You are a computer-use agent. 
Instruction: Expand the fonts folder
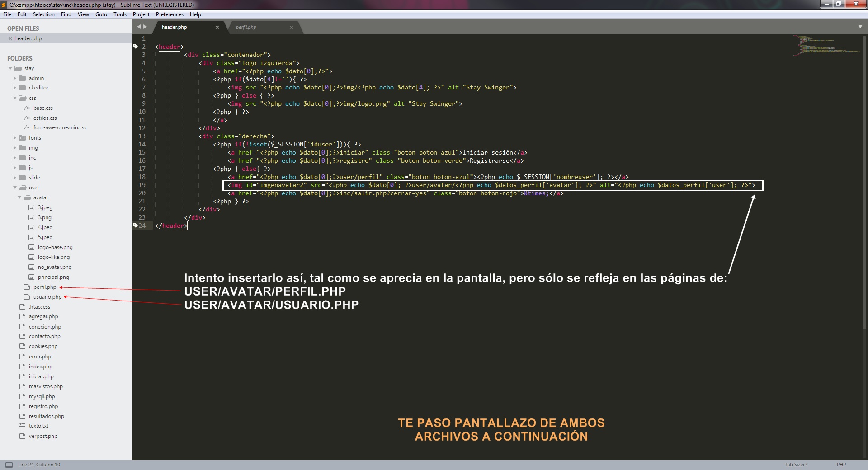point(14,138)
